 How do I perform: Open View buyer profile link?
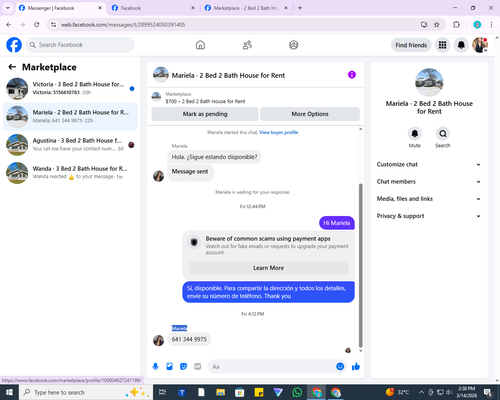click(x=279, y=132)
